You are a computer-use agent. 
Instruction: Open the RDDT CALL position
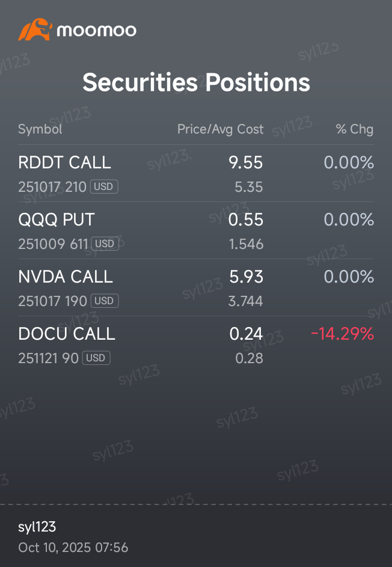(196, 174)
